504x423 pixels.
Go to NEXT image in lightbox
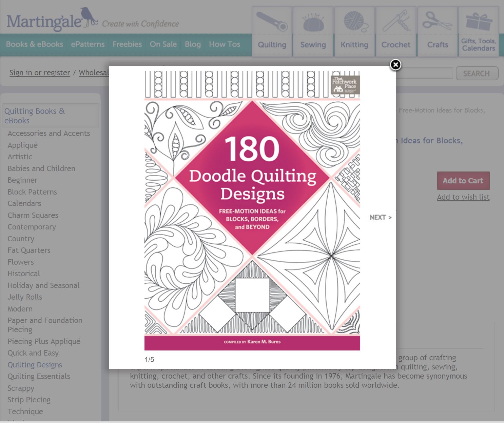coord(381,218)
